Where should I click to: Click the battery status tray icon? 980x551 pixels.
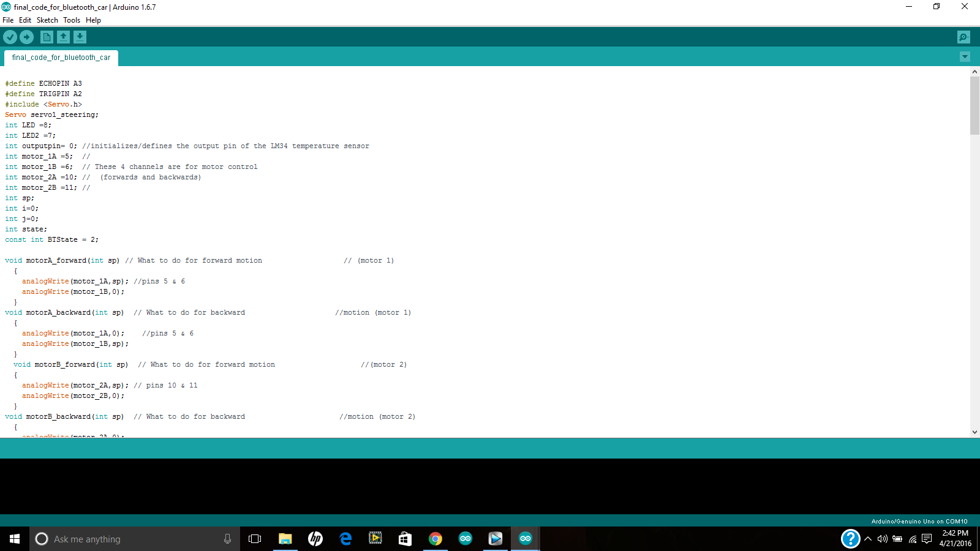897,539
